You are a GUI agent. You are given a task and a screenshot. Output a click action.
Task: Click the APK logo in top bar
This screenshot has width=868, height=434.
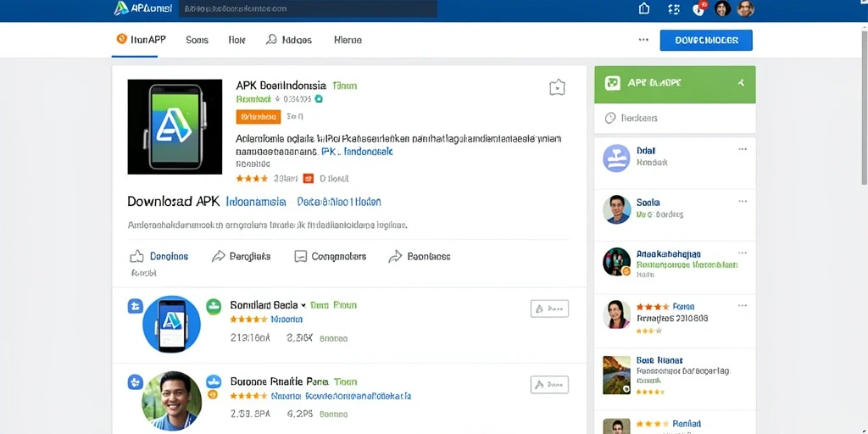pyautogui.click(x=142, y=8)
